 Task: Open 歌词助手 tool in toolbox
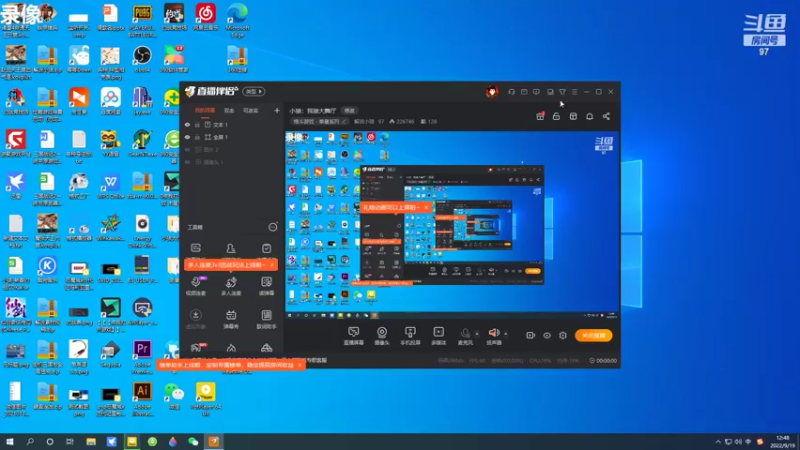point(266,319)
